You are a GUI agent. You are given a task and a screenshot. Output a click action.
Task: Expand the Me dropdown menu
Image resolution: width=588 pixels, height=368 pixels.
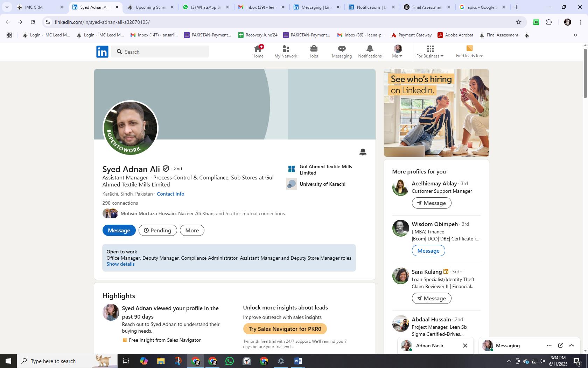[398, 52]
